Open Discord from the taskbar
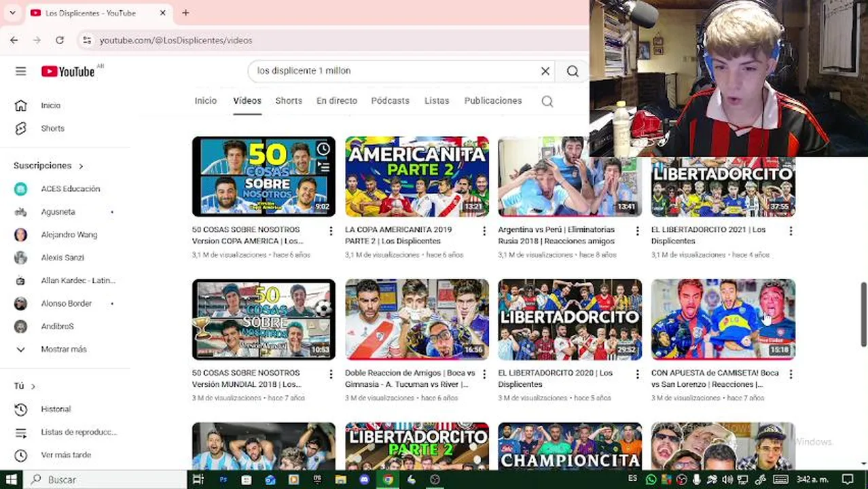The height and width of the screenshot is (489, 868). [x=364, y=479]
